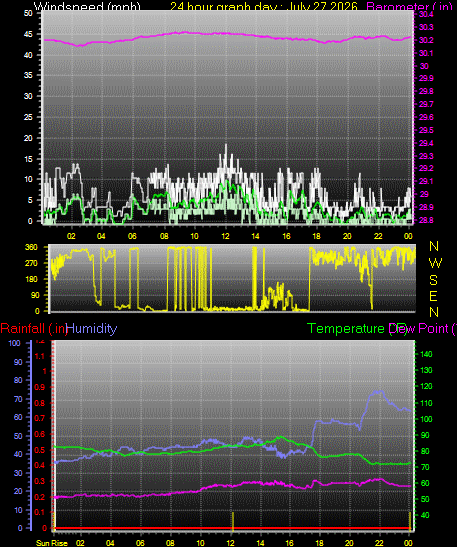
Task: Click the E compass label beside the direction chart
Action: (433, 296)
